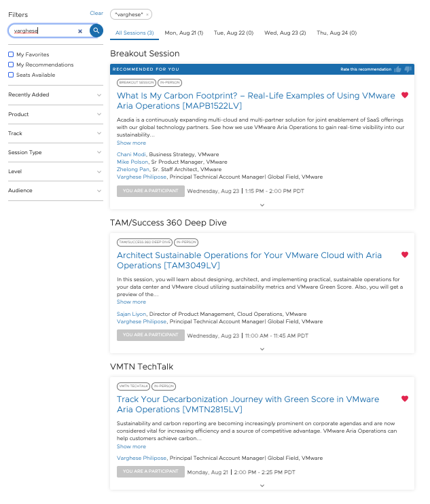The height and width of the screenshot is (504, 430).
Task: Expand the Carbon Footprint session card chevron
Action: click(262, 204)
